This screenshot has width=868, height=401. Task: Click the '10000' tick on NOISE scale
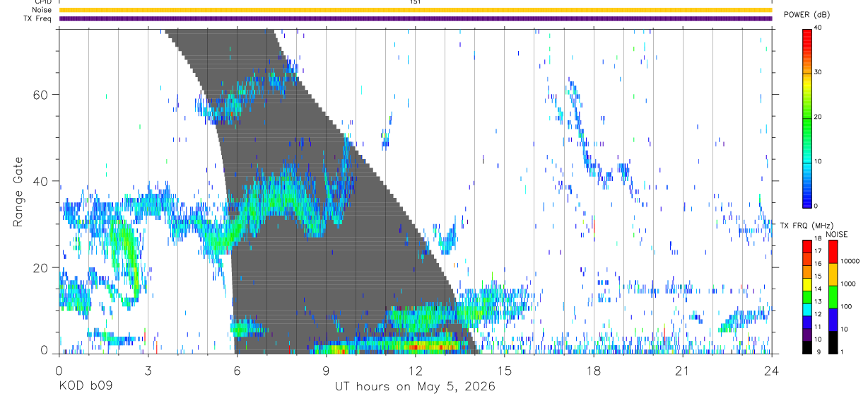click(849, 262)
